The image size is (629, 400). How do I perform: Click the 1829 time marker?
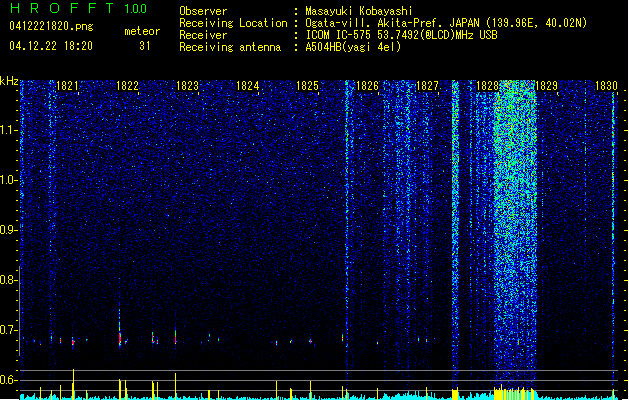click(x=546, y=86)
